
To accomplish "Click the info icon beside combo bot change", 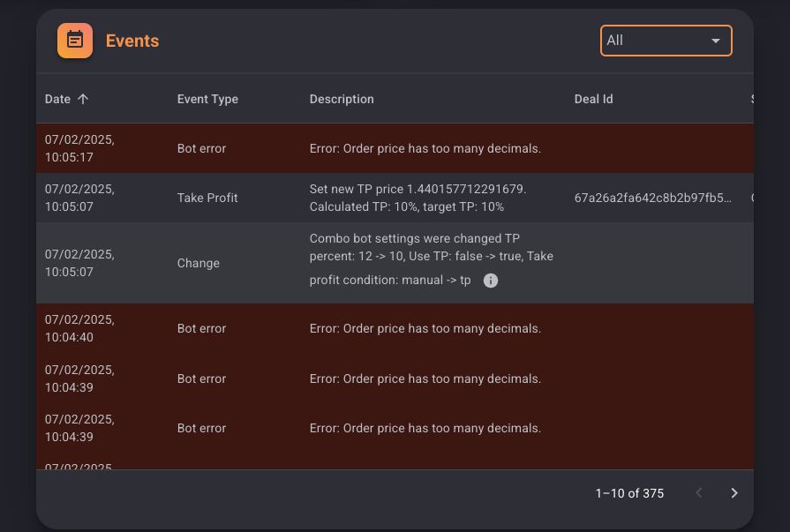I will click(x=491, y=281).
